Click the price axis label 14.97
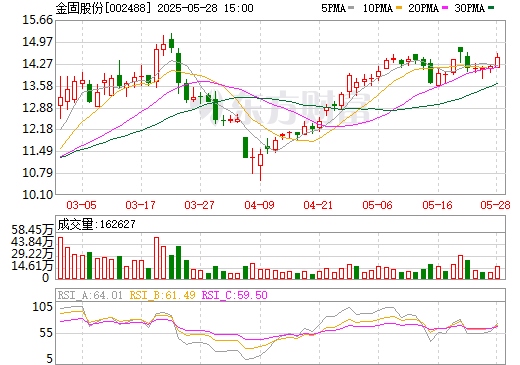520x365 pixels. click(38, 42)
